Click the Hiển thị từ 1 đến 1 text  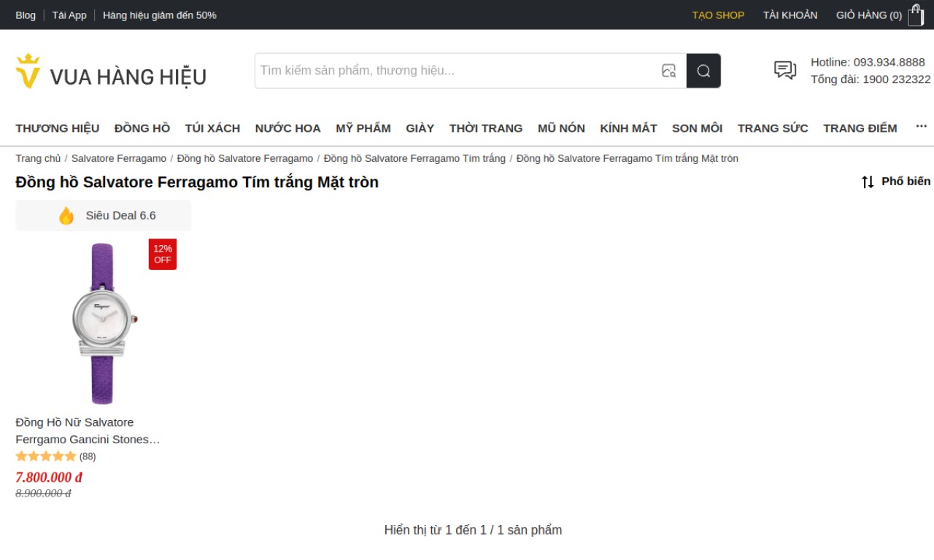(x=473, y=530)
